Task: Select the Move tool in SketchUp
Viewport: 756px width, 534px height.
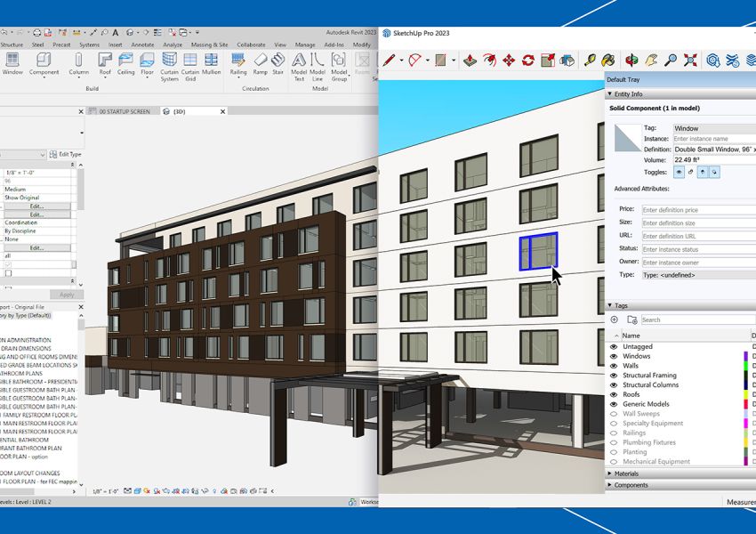Action: coord(509,61)
